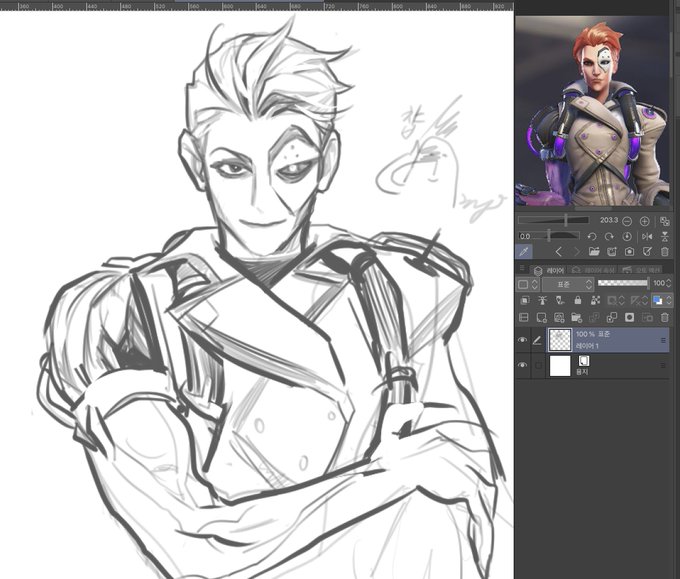
Task: Hide 레이어 1 layer with eye icon
Action: point(523,340)
